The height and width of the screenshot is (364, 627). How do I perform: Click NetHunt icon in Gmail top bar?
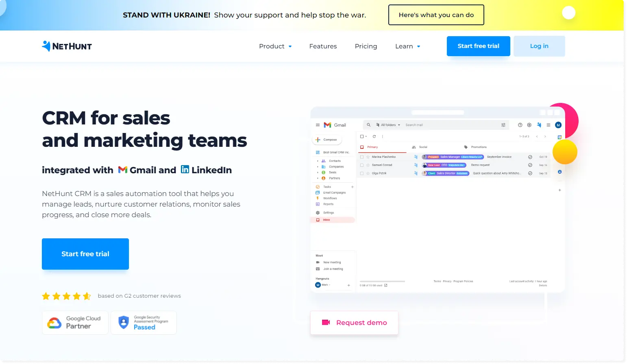coord(539,125)
